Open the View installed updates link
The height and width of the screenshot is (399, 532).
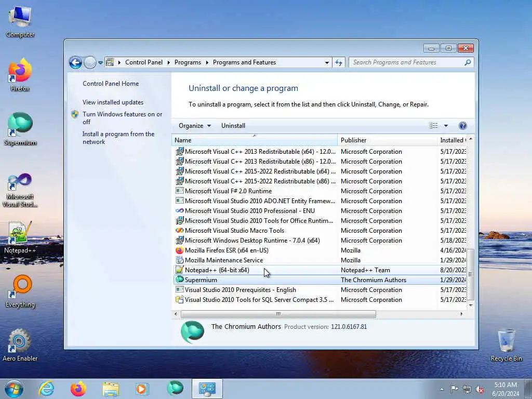(113, 102)
